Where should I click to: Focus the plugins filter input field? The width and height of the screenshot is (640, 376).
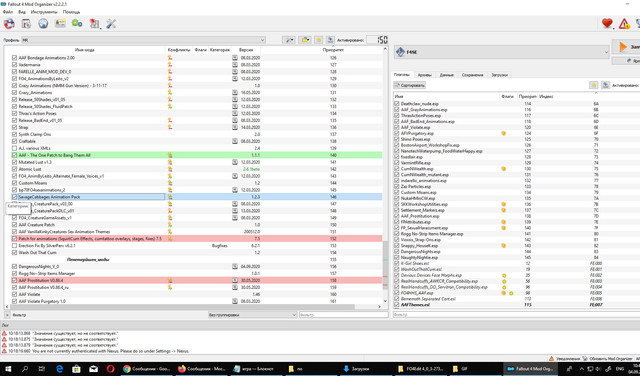point(516,315)
